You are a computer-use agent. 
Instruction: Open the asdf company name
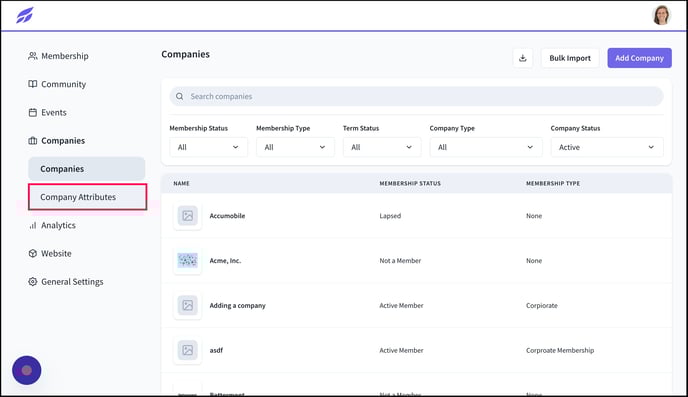point(216,350)
